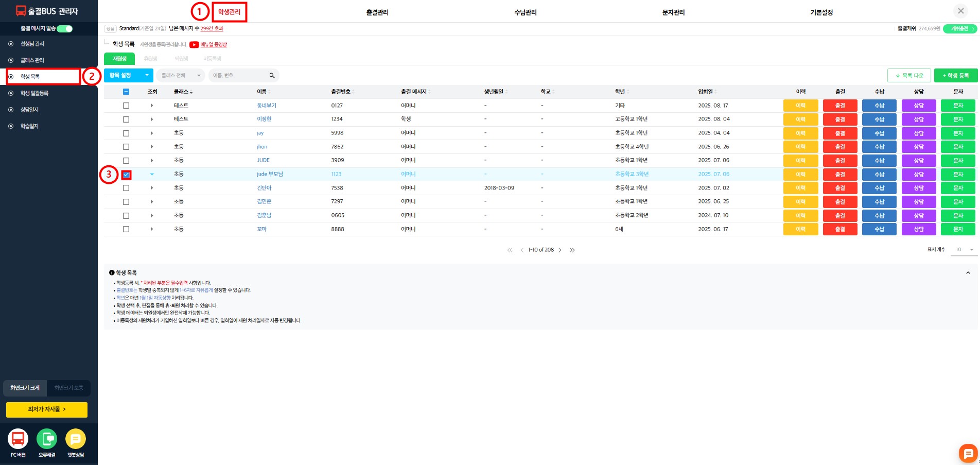Uncheck the jude 부모님 row checkbox
The width and height of the screenshot is (980, 465).
[x=126, y=175]
